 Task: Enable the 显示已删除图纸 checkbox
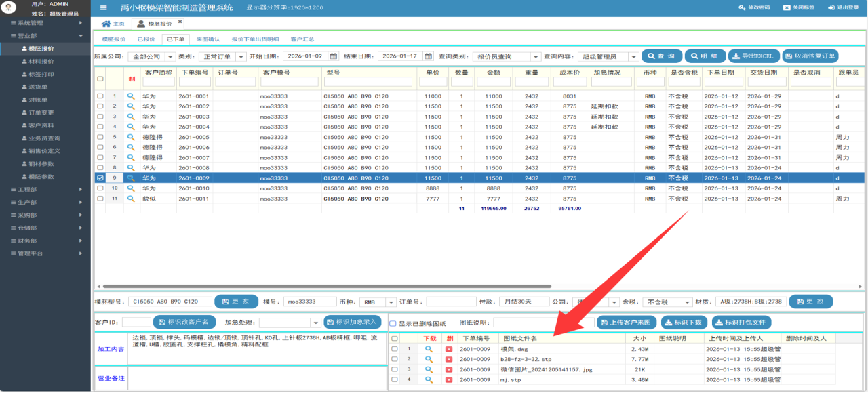coord(393,323)
